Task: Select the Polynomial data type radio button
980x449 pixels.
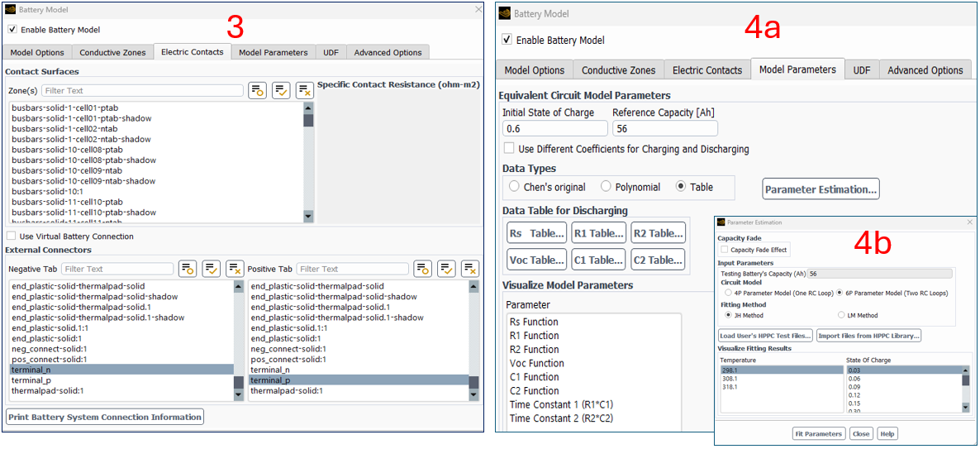Action: [606, 187]
